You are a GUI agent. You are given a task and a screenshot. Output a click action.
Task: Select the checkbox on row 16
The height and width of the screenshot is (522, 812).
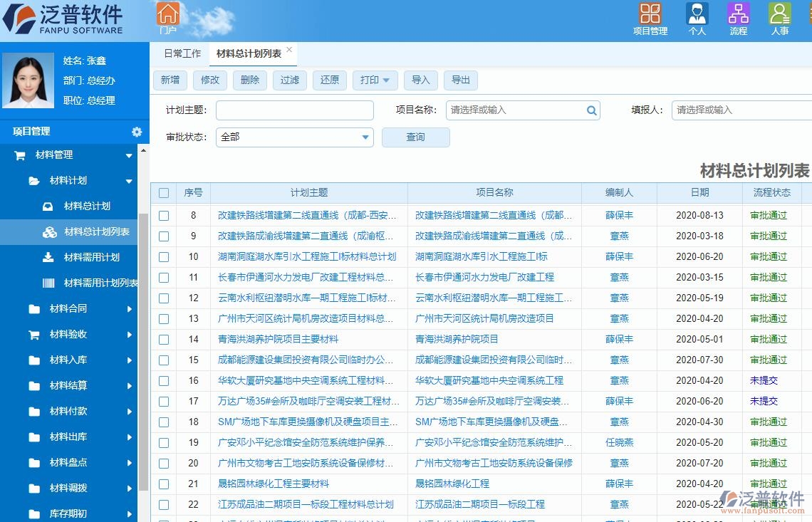[163, 380]
